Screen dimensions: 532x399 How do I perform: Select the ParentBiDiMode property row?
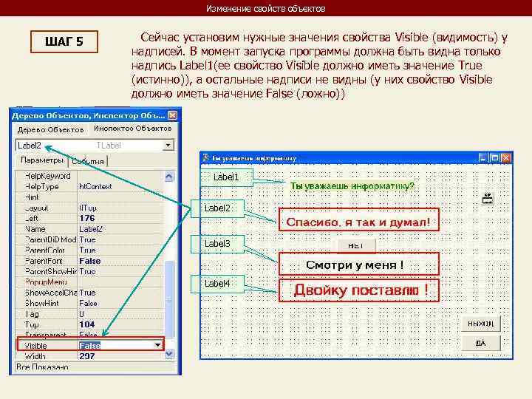(89, 239)
